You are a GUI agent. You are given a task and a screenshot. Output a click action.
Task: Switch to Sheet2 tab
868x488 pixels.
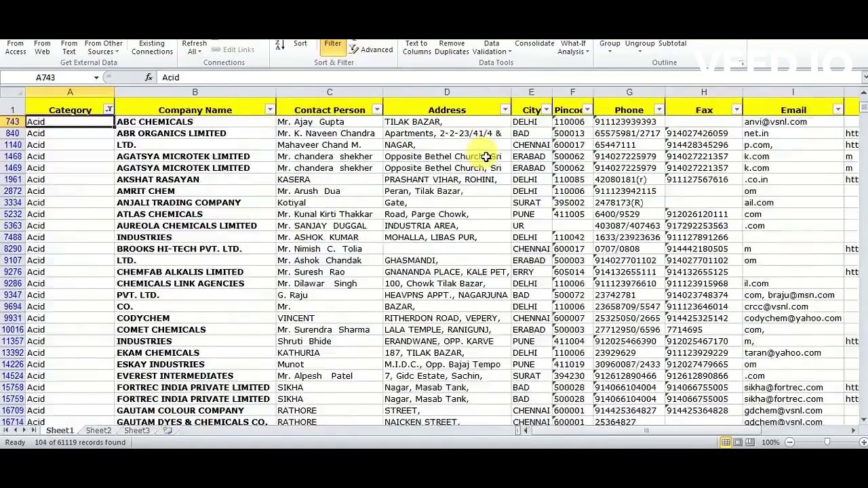(x=98, y=431)
